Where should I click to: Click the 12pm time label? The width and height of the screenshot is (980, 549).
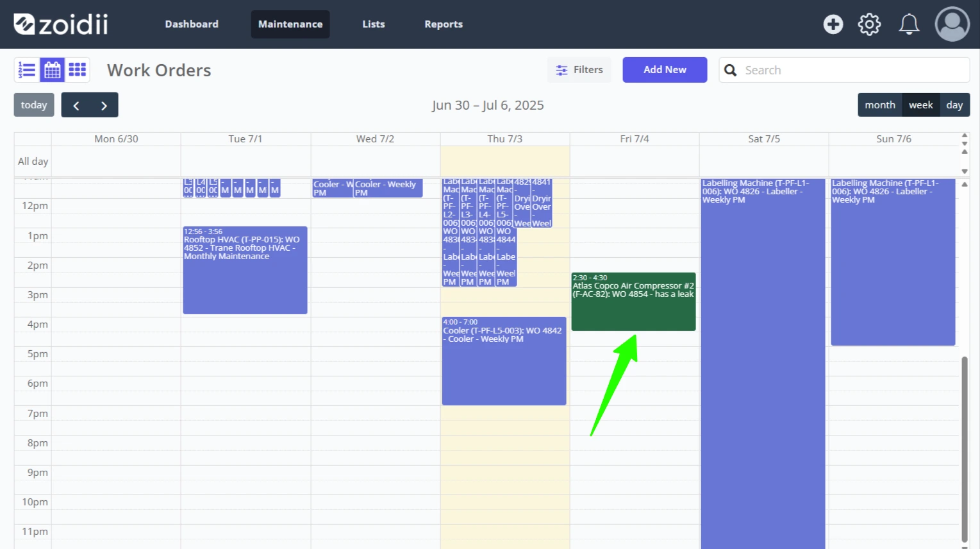tap(35, 206)
